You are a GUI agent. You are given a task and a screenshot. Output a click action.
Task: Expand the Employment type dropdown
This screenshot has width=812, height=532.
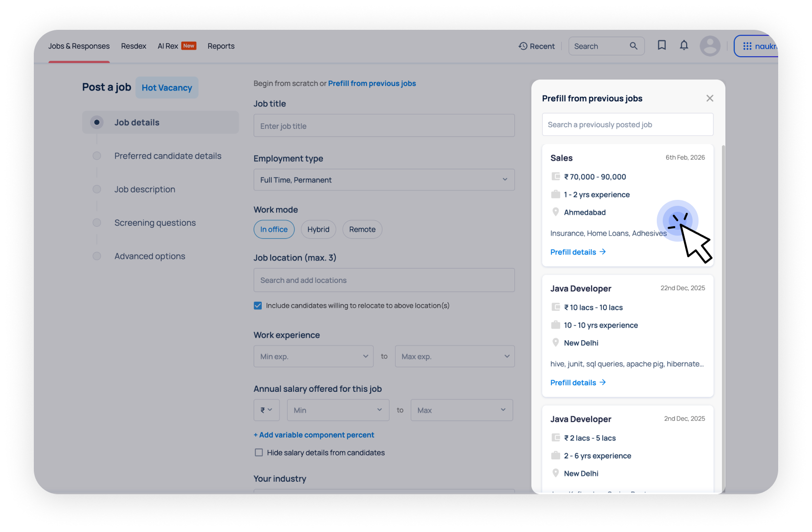pyautogui.click(x=505, y=179)
